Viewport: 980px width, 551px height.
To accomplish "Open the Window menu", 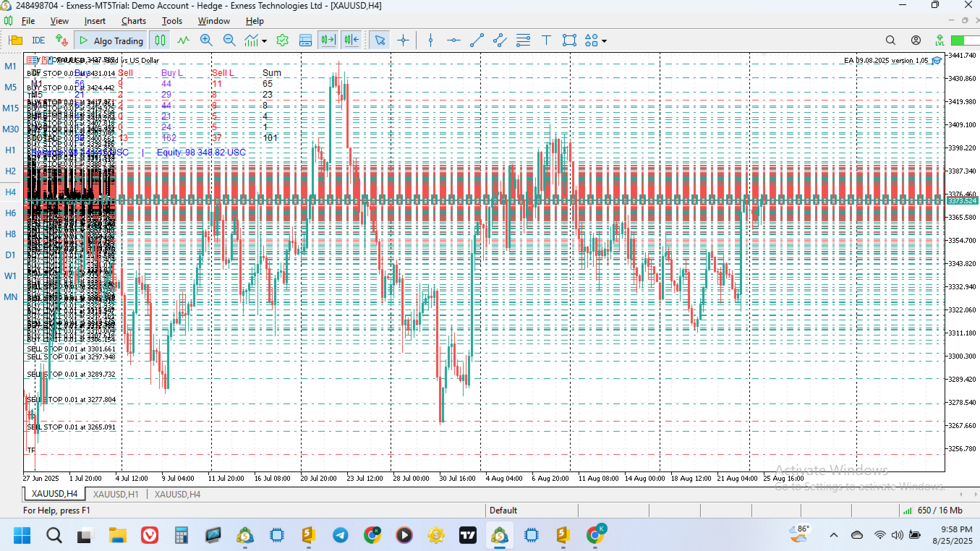I will point(214,21).
